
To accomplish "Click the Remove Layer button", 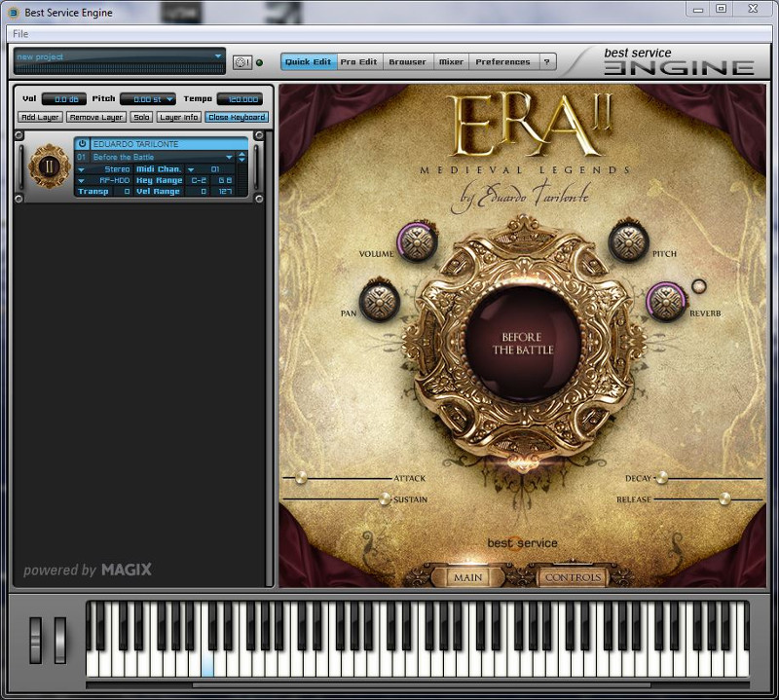I will (96, 117).
